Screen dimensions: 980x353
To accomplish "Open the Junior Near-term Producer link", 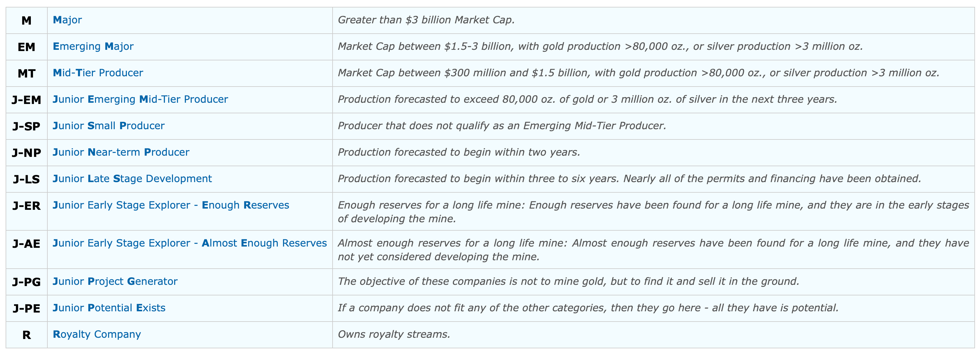I will [x=121, y=152].
